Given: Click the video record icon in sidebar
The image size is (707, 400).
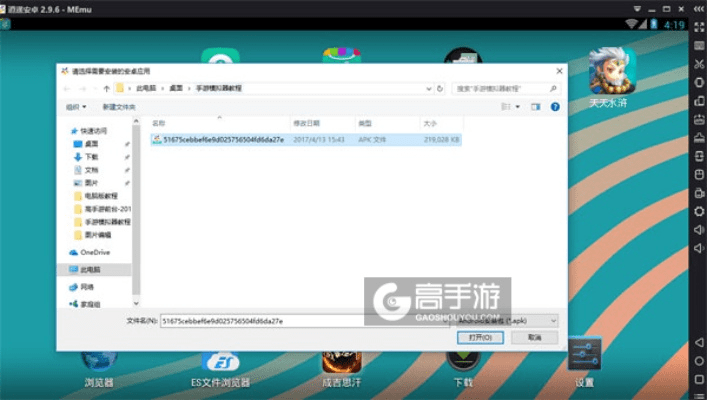Looking at the screenshot, I should click(699, 193).
